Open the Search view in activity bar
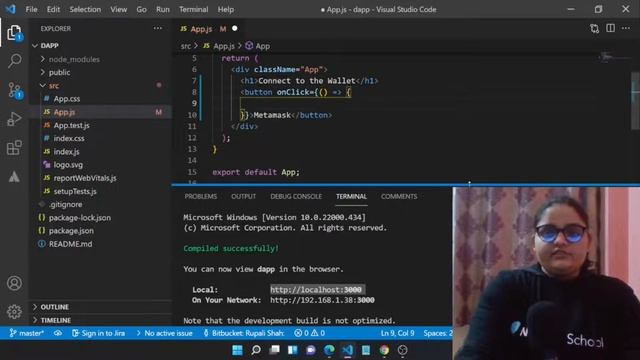 point(14,61)
